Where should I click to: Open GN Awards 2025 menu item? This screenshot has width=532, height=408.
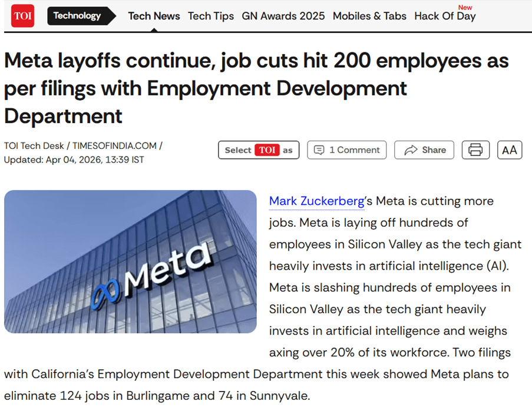pos(283,16)
